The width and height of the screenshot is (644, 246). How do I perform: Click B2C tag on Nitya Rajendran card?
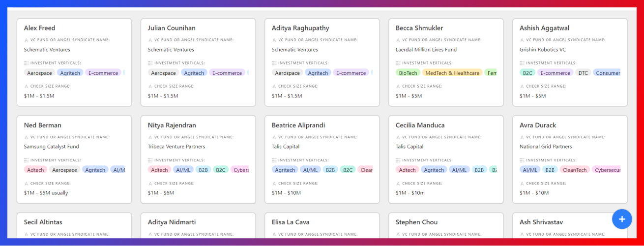click(x=221, y=170)
